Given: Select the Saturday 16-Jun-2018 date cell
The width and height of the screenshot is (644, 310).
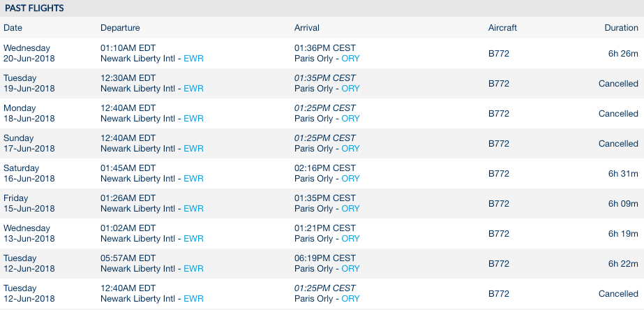Looking at the screenshot, I should click(29, 173).
